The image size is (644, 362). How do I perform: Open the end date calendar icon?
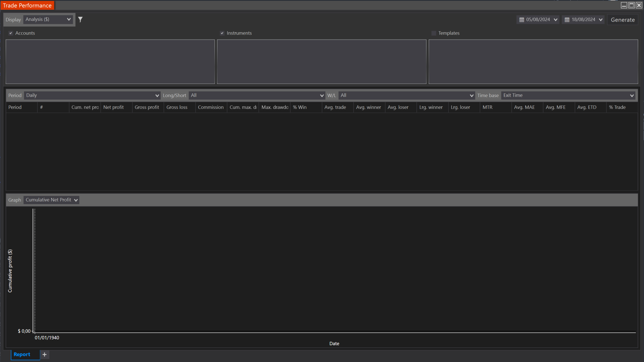pyautogui.click(x=567, y=20)
